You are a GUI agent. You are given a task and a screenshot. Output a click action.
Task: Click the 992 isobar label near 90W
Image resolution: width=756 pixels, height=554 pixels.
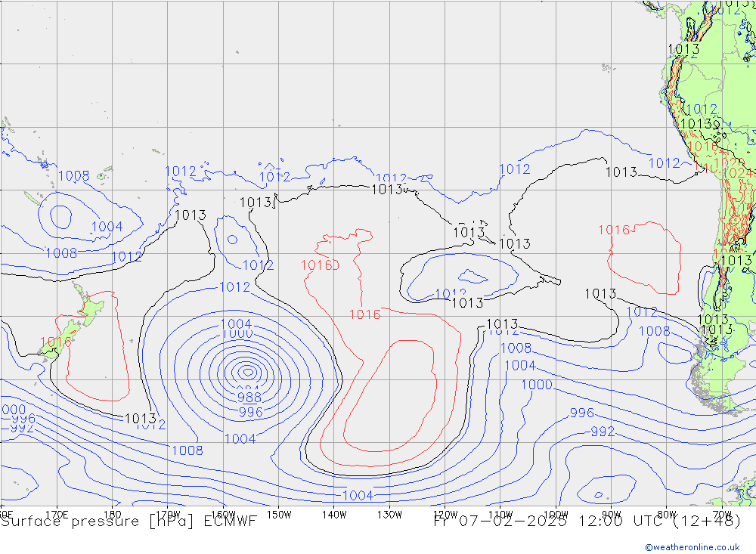603,432
